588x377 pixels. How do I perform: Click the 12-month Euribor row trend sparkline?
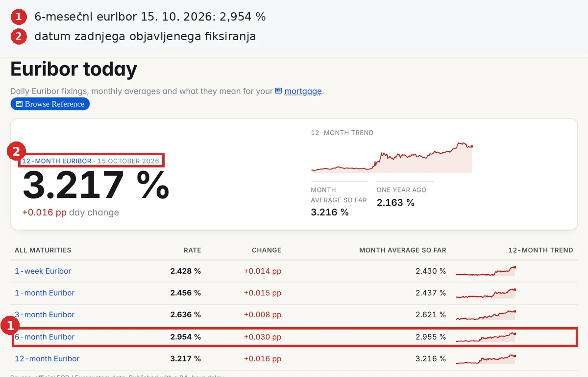486,359
